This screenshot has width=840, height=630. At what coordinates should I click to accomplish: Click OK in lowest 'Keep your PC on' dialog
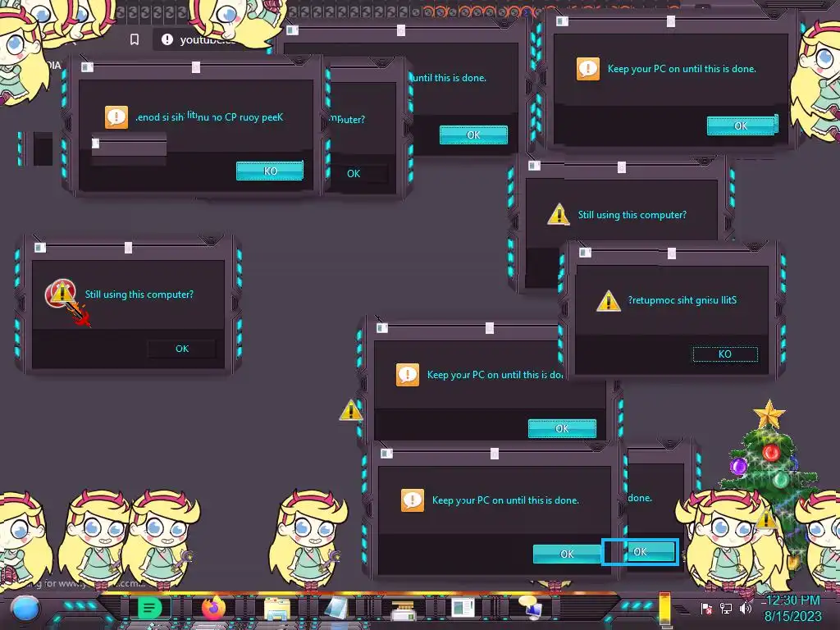[x=567, y=554]
